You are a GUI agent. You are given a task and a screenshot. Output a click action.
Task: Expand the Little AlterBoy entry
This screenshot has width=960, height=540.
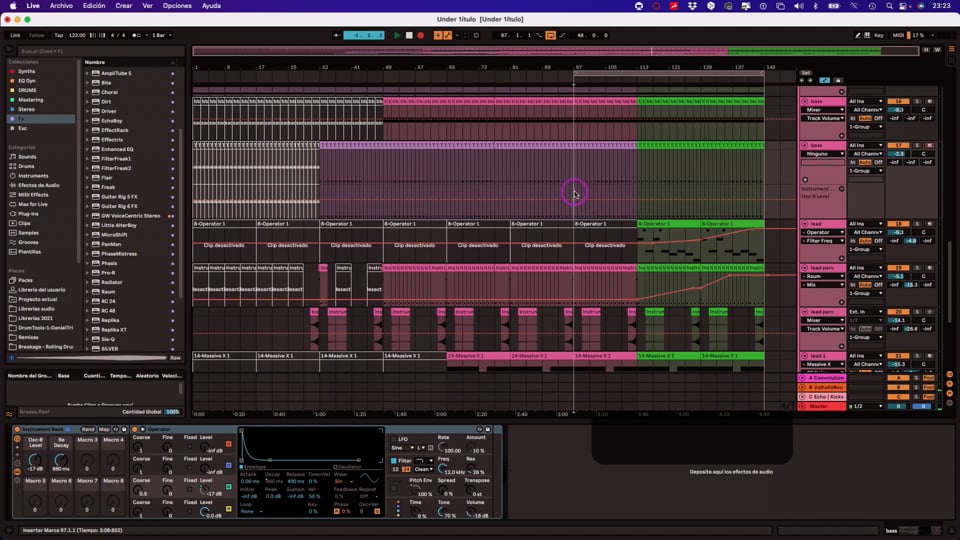point(87,225)
